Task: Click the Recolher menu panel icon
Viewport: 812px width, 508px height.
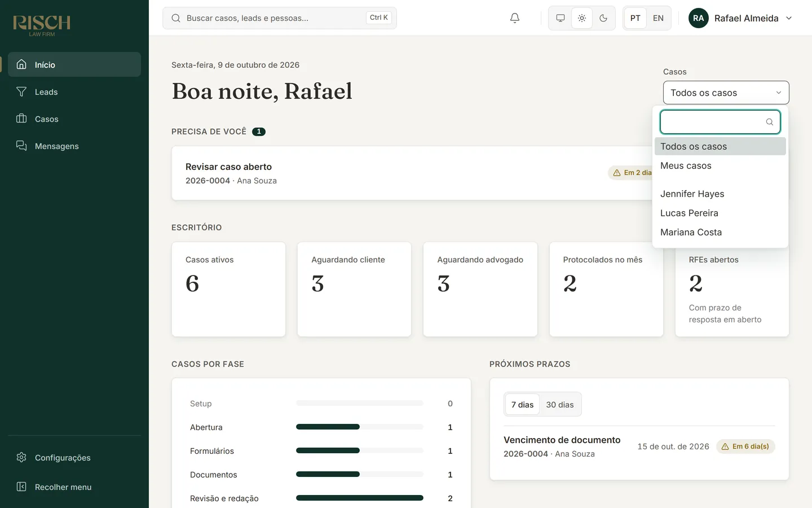Action: 21,487
